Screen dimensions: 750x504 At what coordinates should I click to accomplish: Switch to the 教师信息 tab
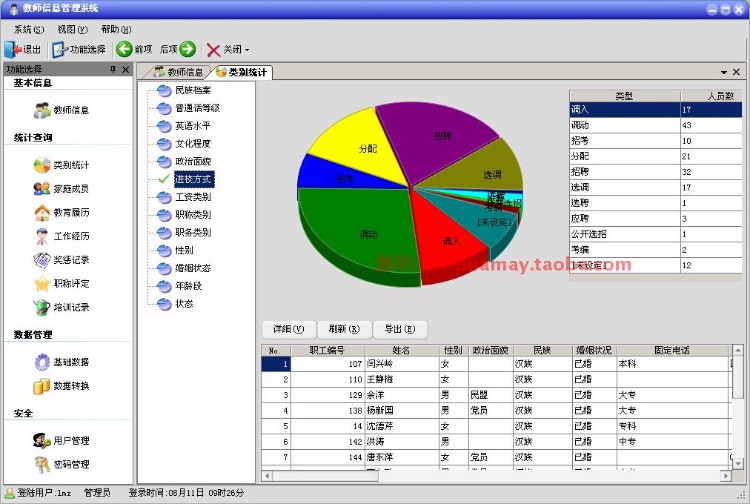(178, 72)
